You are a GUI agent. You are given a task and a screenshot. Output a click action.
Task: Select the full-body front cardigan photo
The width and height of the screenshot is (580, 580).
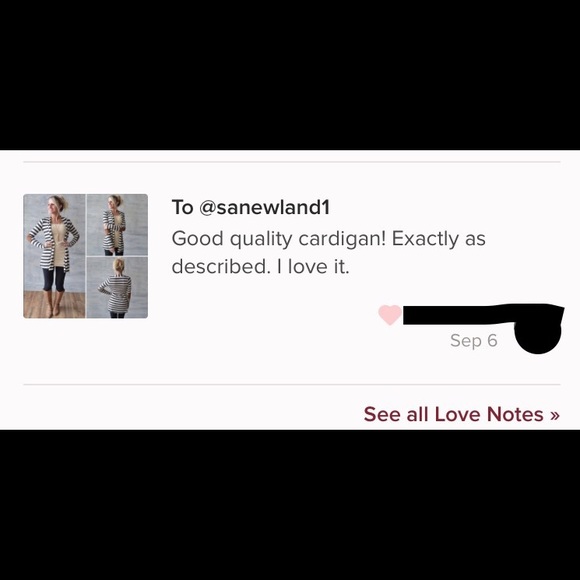54,256
